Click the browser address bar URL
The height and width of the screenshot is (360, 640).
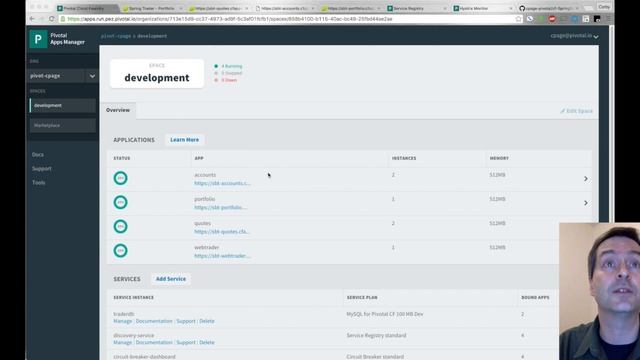[230, 19]
